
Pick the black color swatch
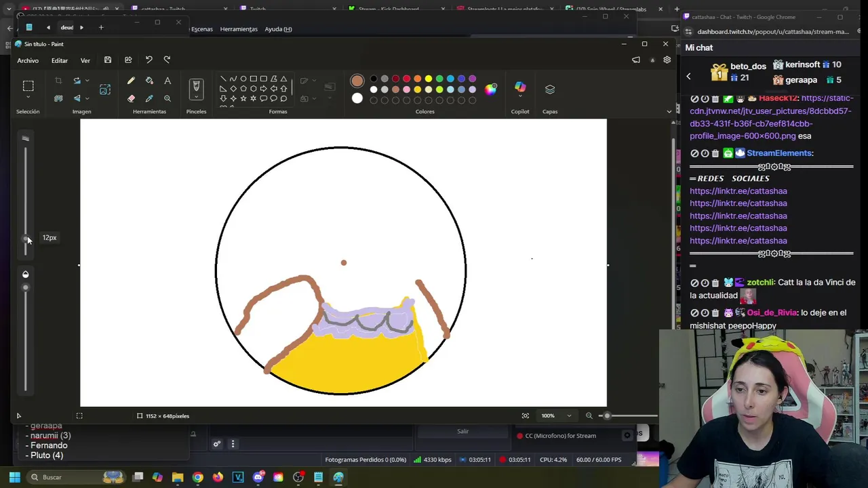point(374,79)
